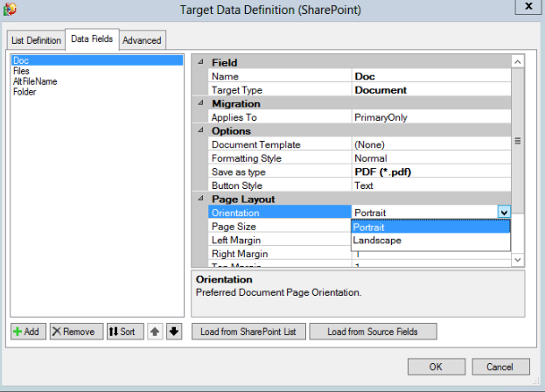Cancel the Target Data Definition dialog
The height and width of the screenshot is (392, 545).
point(500,367)
